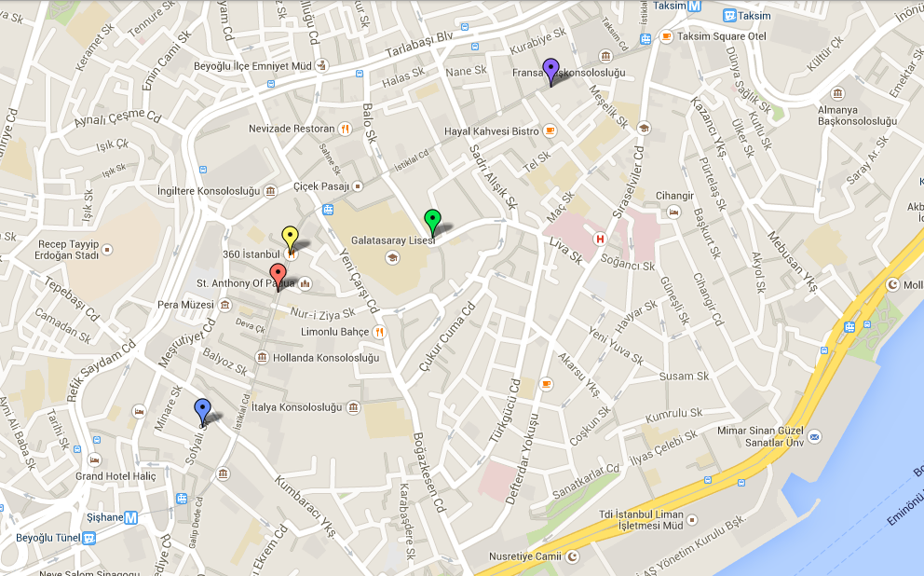Click the green map pin near Galatasaray Lisesi
Screen dimensions: 924x576
432,222
